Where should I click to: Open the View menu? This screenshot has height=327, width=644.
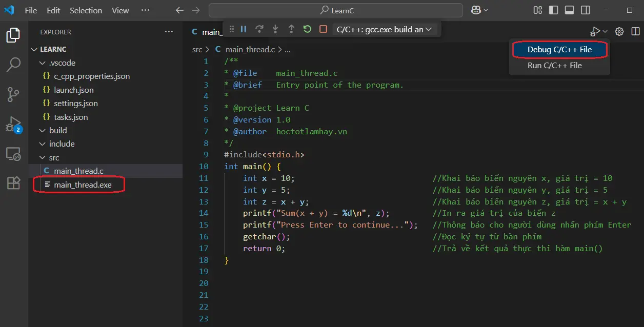pos(120,10)
